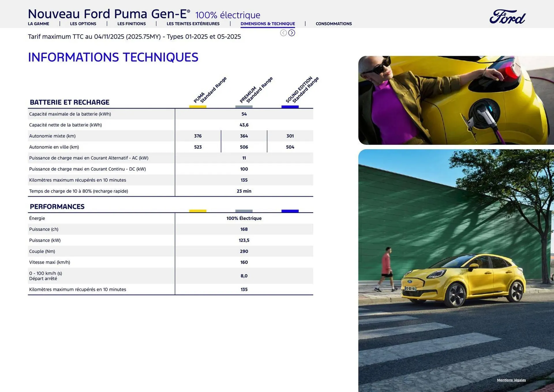Click the next page arrow
554x392 pixels.
[292, 33]
